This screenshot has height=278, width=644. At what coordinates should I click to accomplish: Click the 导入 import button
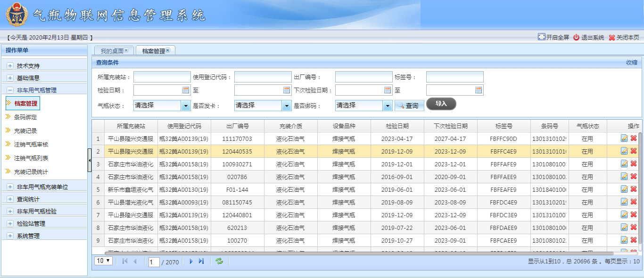[x=441, y=104]
